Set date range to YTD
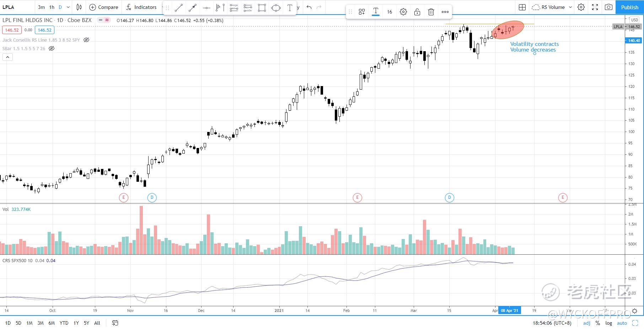This screenshot has height=329, width=644. (64, 323)
